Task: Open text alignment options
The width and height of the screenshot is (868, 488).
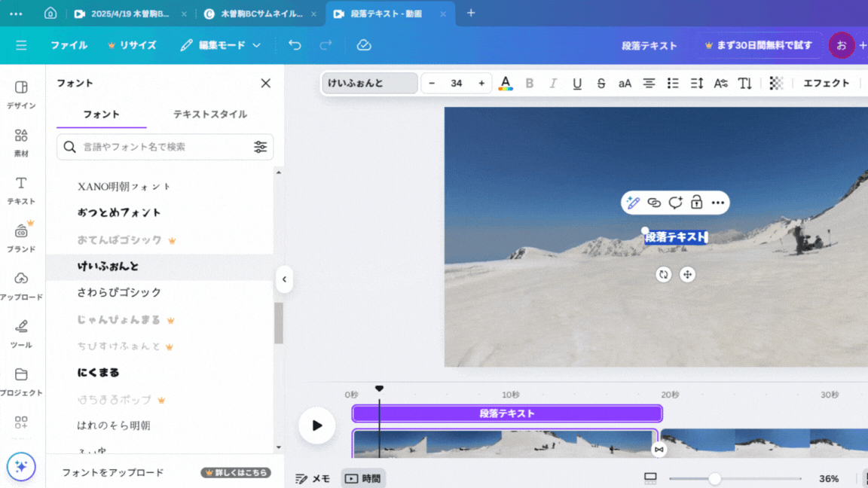Action: tap(649, 84)
